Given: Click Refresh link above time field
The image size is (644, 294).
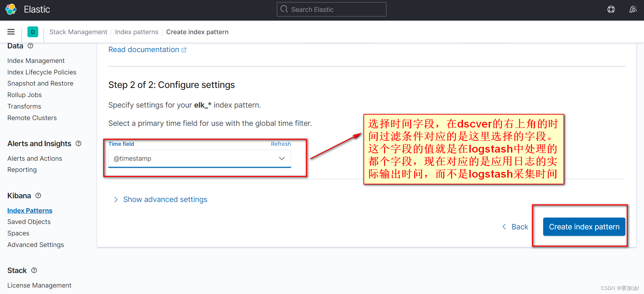Looking at the screenshot, I should click(x=281, y=144).
